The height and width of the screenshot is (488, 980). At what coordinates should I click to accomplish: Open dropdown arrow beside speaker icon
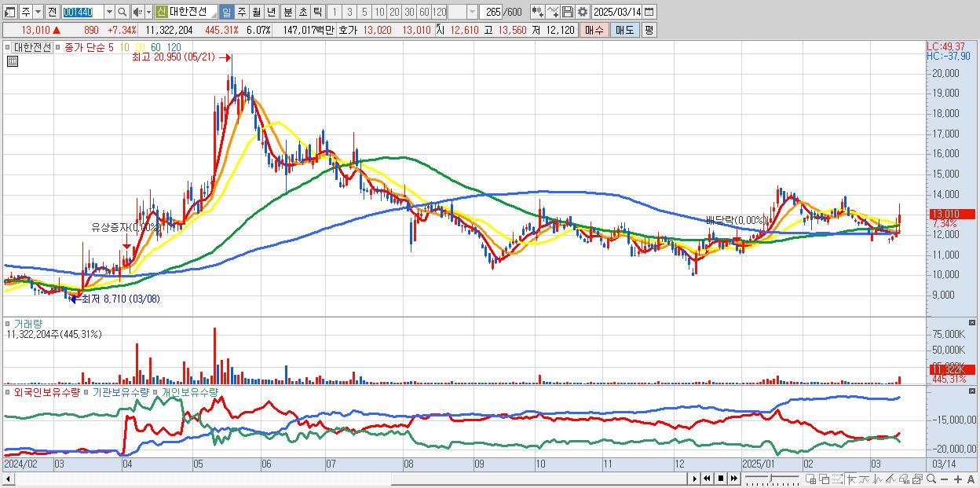click(x=148, y=12)
